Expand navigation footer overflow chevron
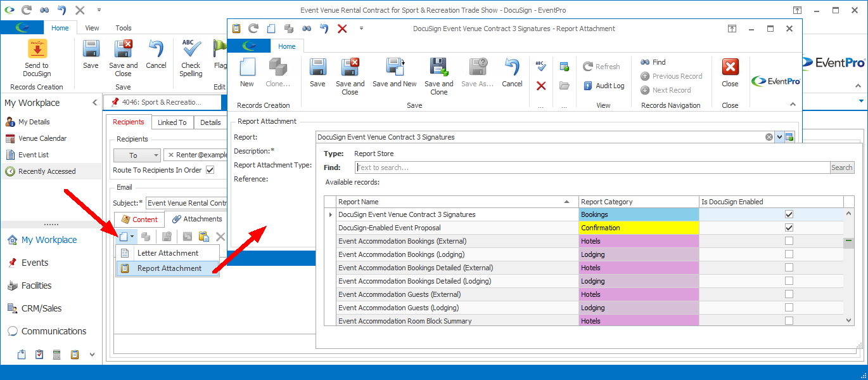The width and height of the screenshot is (868, 380). tap(92, 355)
